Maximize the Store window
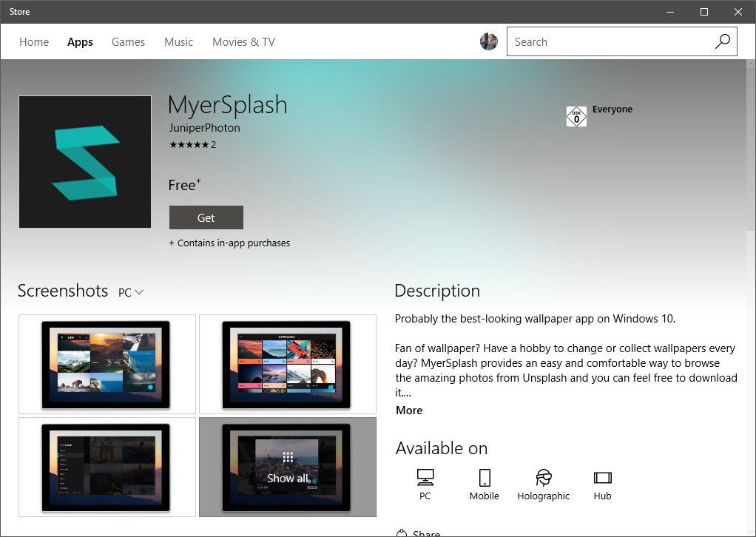756x537 pixels. 704,12
